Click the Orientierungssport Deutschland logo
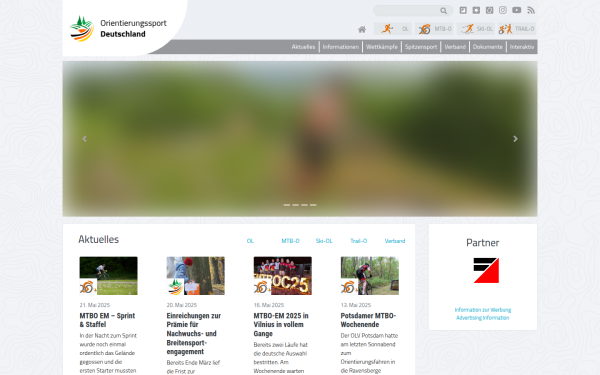The image size is (600, 375). 119,29
